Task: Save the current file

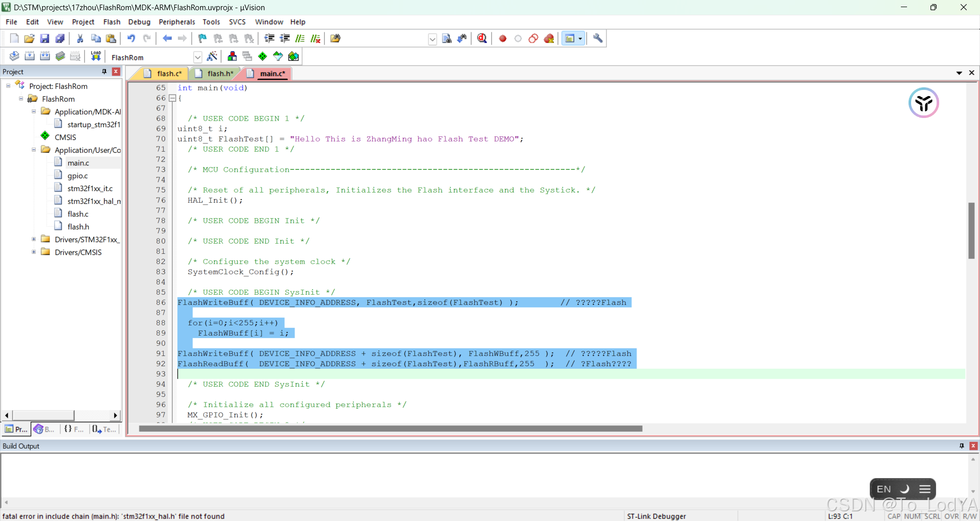Action: pos(45,38)
